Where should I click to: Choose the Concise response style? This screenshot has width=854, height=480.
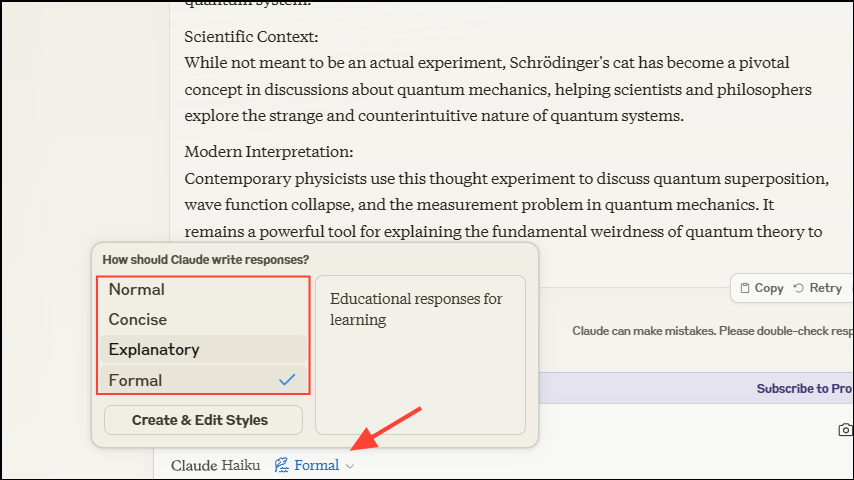pyautogui.click(x=138, y=320)
